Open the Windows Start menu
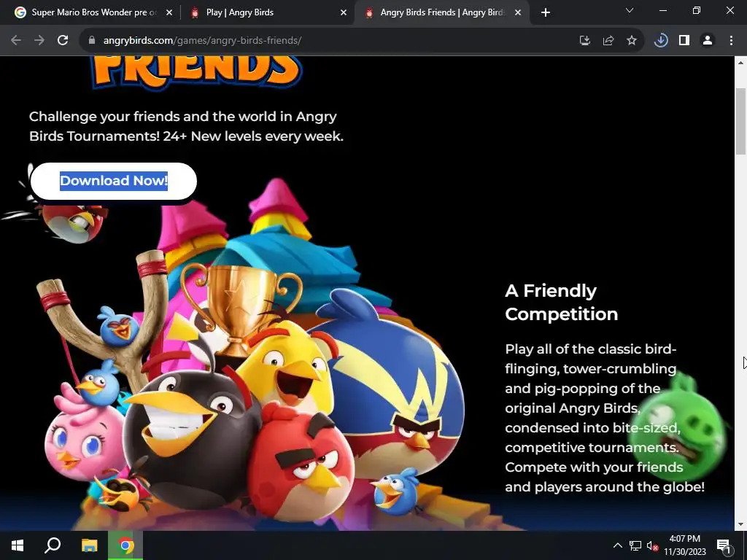The height and width of the screenshot is (560, 747). (18, 545)
